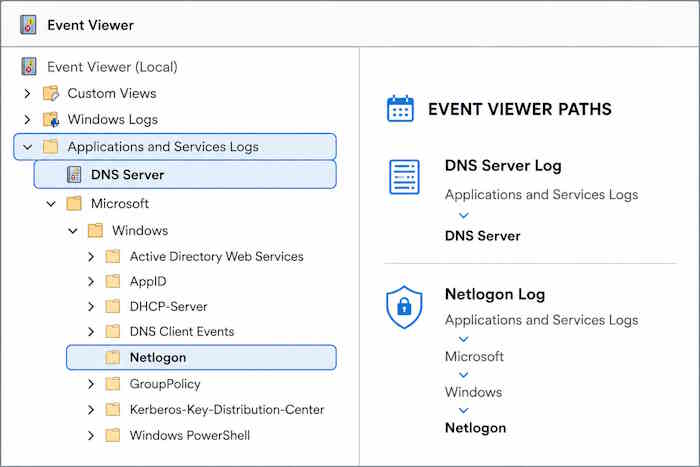Click the Active Directory Web Services folder icon
The width and height of the screenshot is (700, 467).
pyautogui.click(x=113, y=256)
